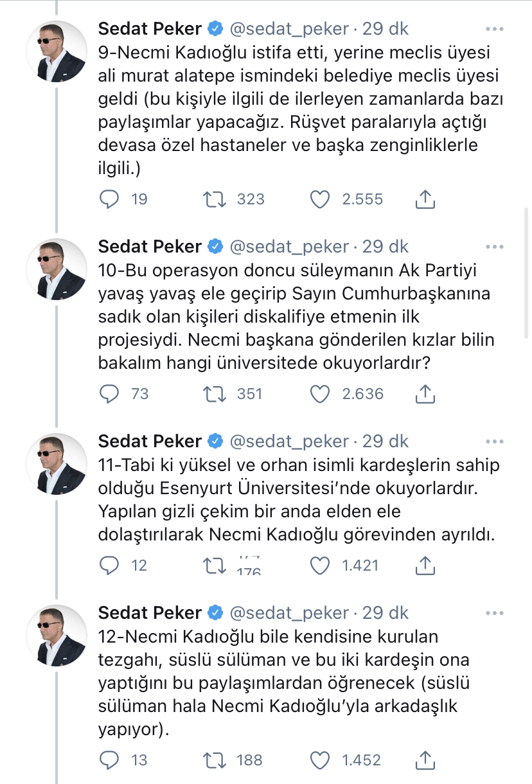Like the tweet with 2.555 likes
Screen dimensions: 532x784
click(x=320, y=199)
